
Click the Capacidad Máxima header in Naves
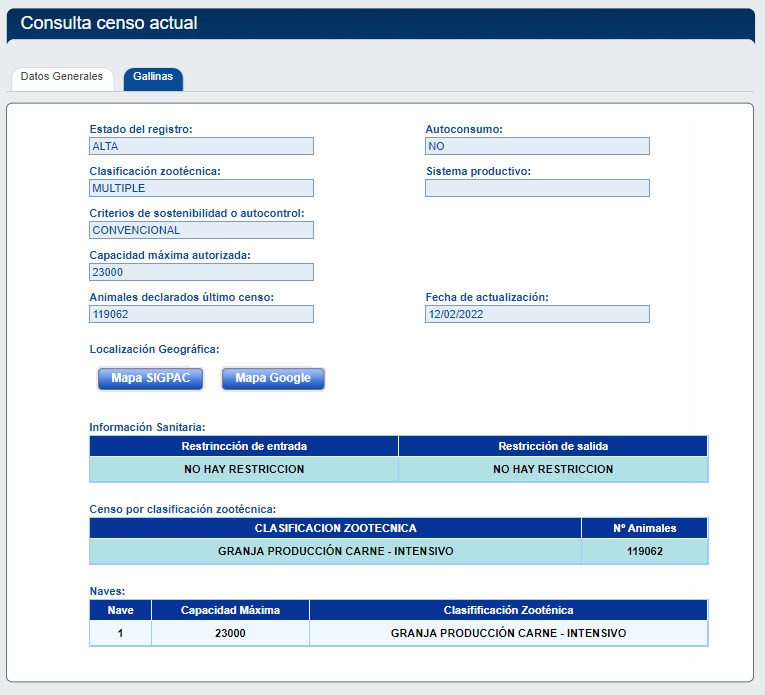coord(230,610)
